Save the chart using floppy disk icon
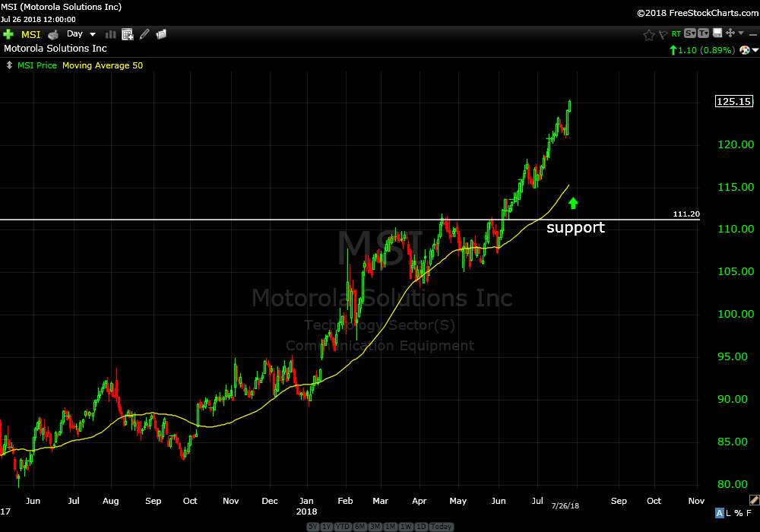 pos(716,33)
